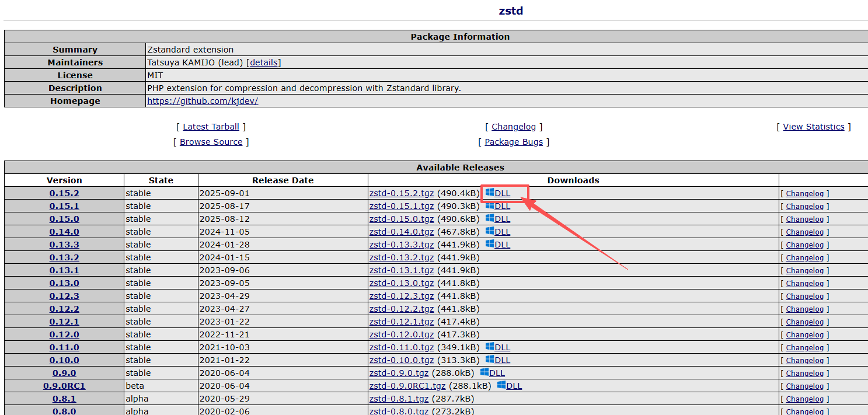Open the Changelog for version 0.12.3
The height and width of the screenshot is (415, 868).
tap(804, 297)
